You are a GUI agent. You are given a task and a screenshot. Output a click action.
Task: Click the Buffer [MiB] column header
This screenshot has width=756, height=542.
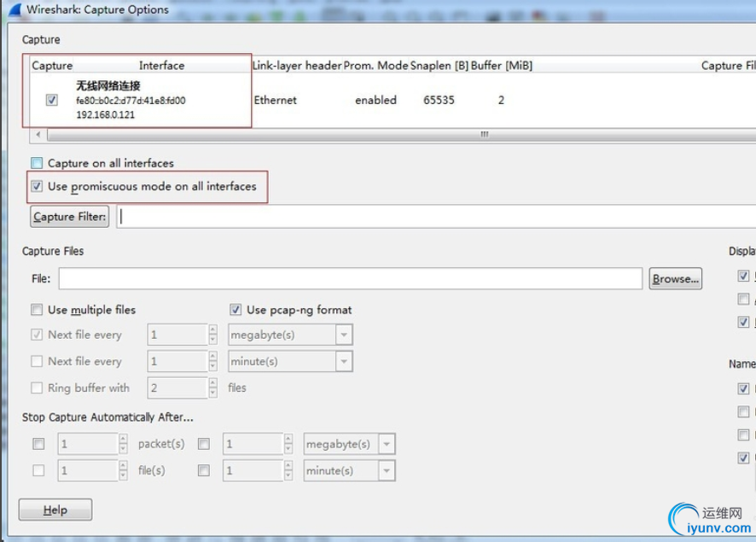pyautogui.click(x=502, y=66)
